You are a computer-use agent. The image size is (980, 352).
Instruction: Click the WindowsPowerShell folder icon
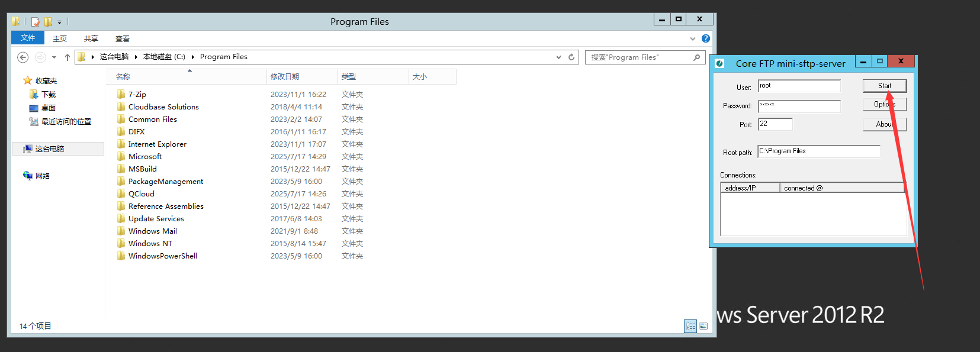[x=121, y=256]
